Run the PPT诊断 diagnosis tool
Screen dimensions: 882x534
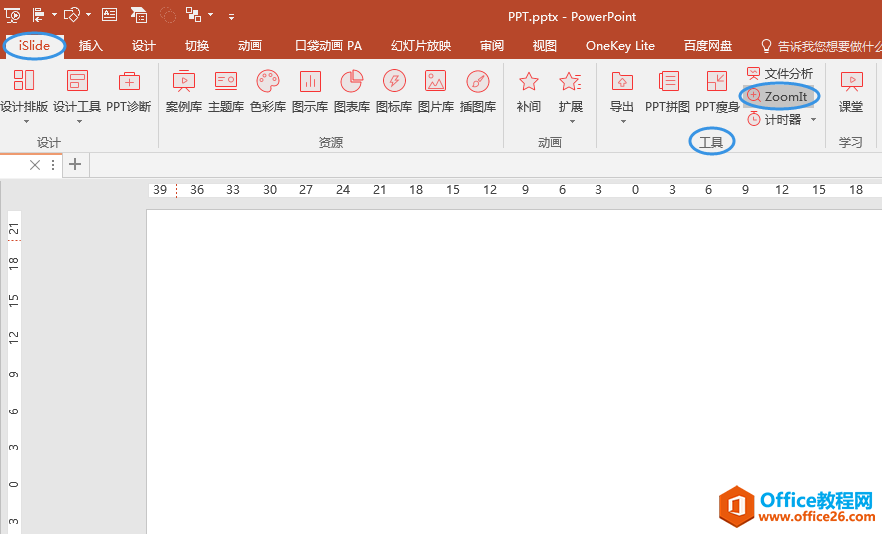tap(129, 91)
